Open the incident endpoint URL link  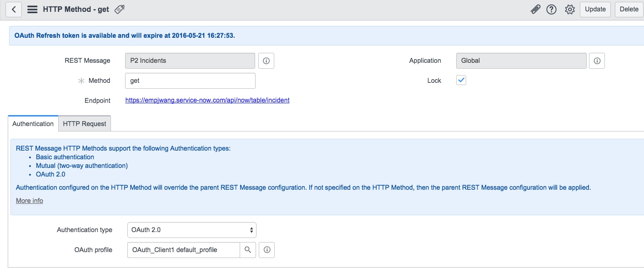[x=207, y=100]
